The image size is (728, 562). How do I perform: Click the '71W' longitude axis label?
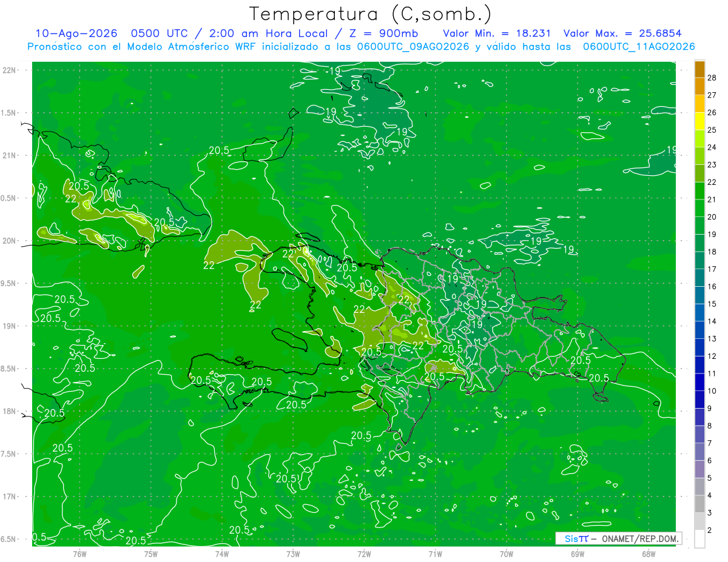tap(435, 554)
